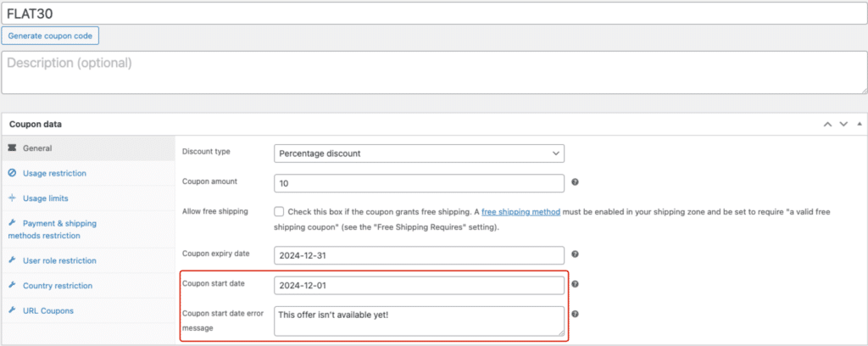Image resolution: width=868 pixels, height=346 pixels.
Task: Show help tip for Coupon start date
Action: pos(576,284)
